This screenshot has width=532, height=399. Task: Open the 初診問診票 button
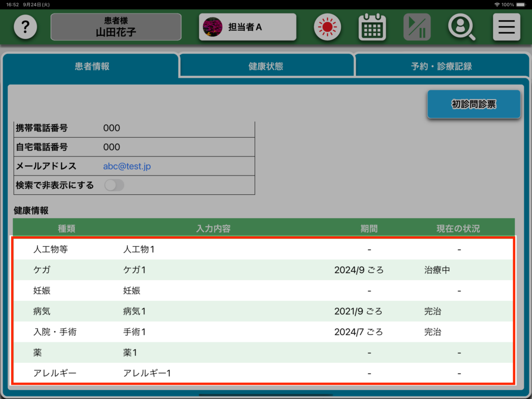pyautogui.click(x=473, y=104)
